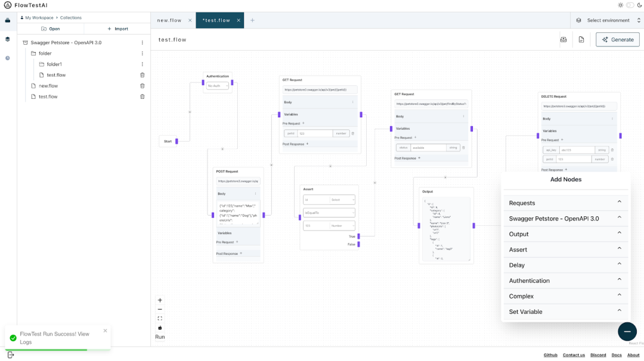The image size is (644, 361).
Task: Click the document logs icon beside Generate
Action: point(581,40)
